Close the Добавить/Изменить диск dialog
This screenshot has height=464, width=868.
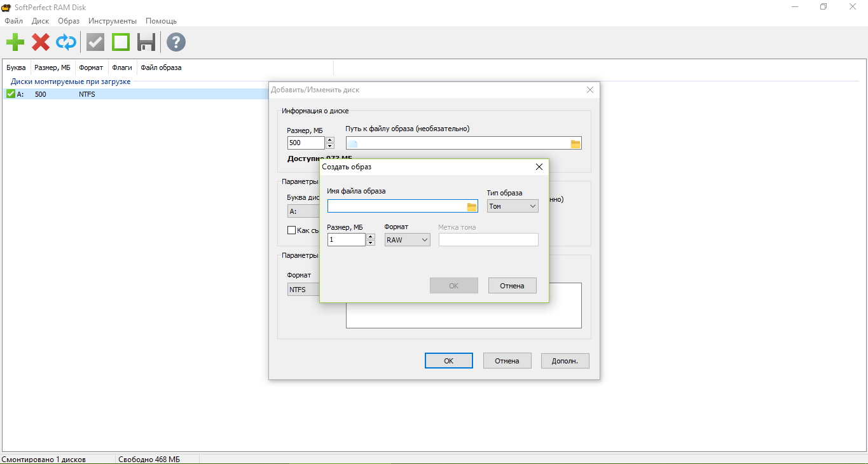(x=589, y=90)
